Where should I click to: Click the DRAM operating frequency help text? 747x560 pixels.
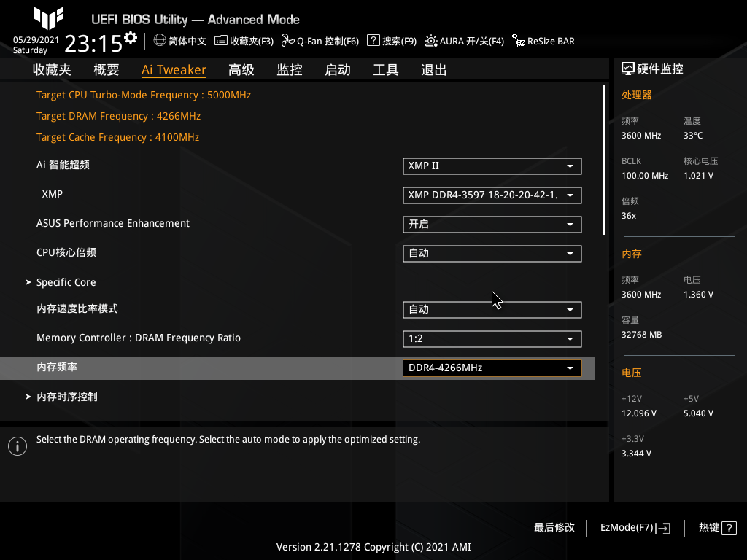(x=228, y=440)
